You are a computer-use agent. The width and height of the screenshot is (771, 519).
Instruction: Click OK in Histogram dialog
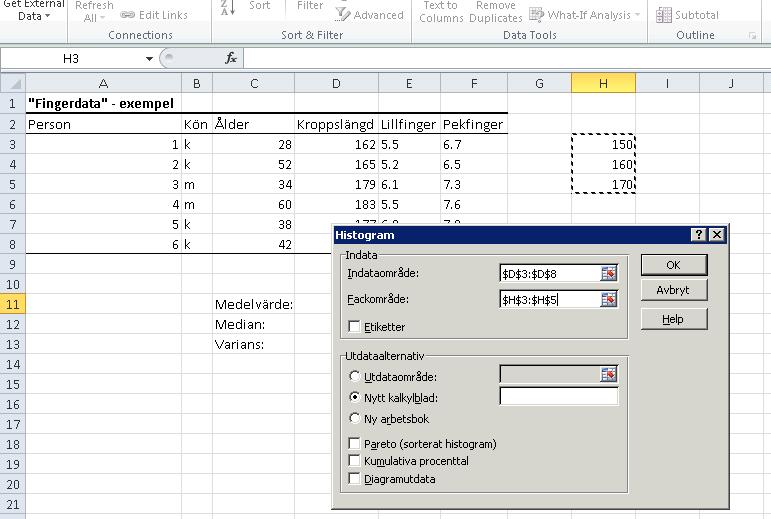click(674, 265)
